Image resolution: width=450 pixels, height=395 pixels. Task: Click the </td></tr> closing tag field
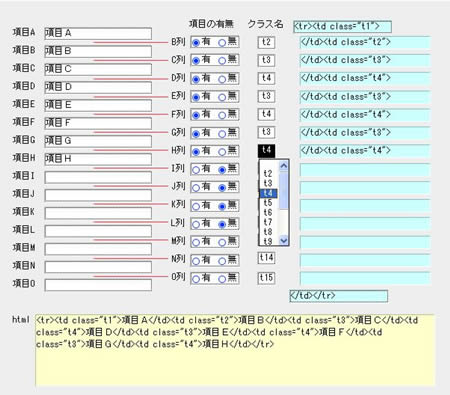point(339,296)
